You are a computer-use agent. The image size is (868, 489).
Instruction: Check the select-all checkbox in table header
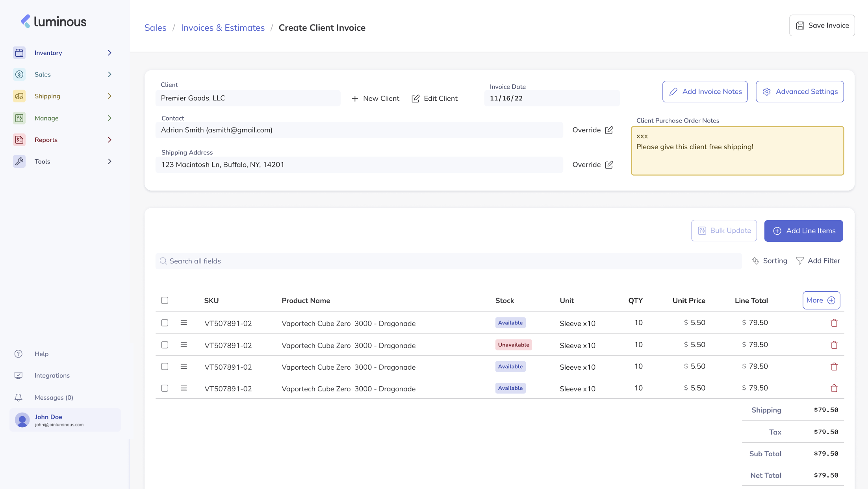165,300
